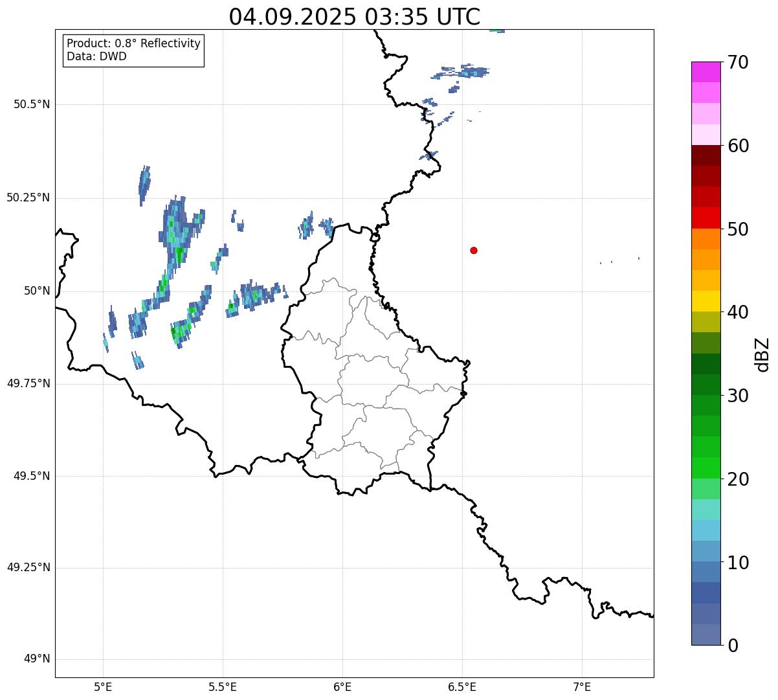This screenshot has height=700, width=778.
Task: Click the yellow colorbar segment above 40
Action: 706,301
